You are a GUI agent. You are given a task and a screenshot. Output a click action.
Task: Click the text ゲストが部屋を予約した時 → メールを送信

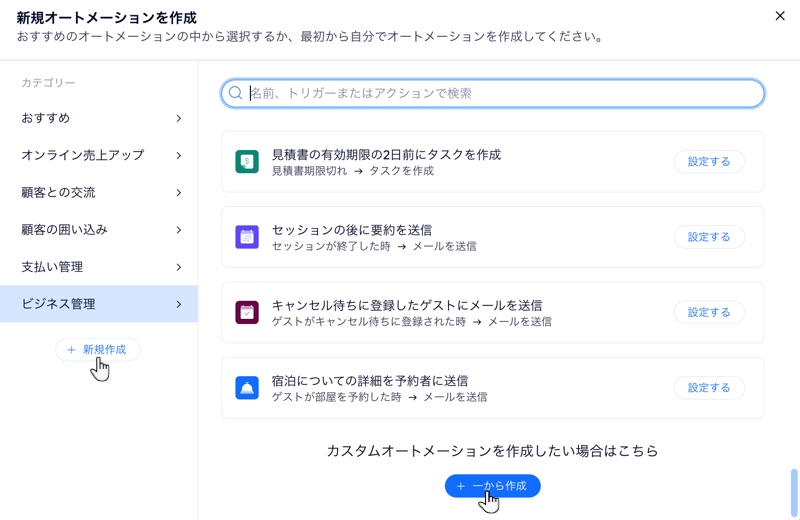[x=379, y=397]
